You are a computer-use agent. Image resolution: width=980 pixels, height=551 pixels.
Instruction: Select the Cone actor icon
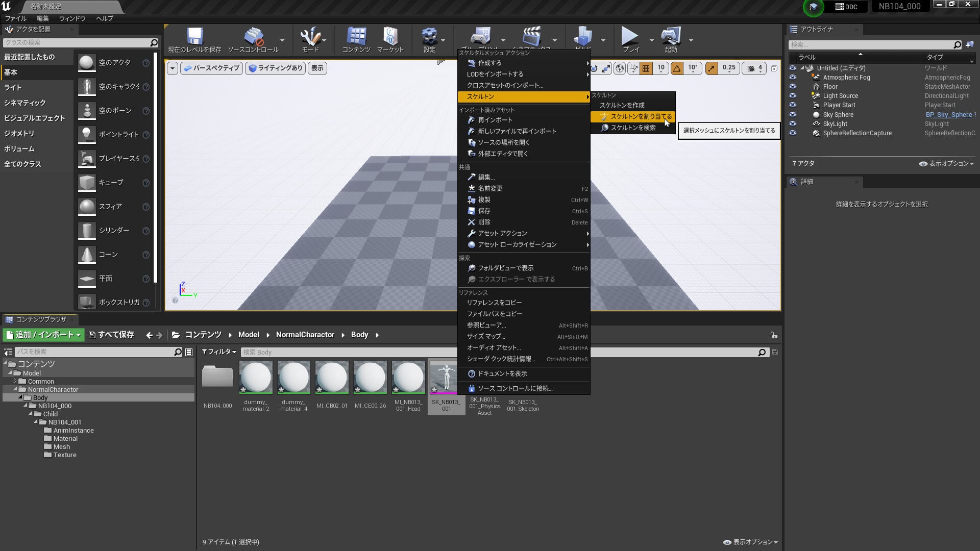point(87,255)
